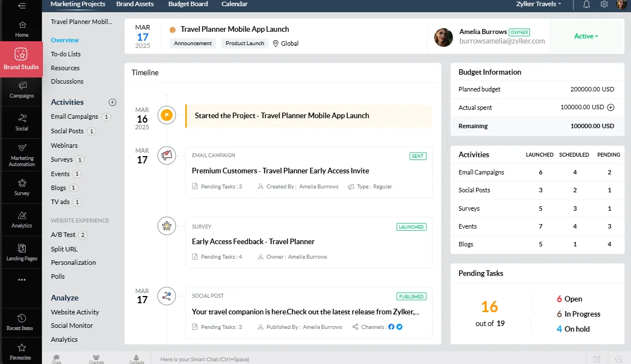Open Email Campaigns activity list
This screenshot has height=364, width=631.
(74, 117)
